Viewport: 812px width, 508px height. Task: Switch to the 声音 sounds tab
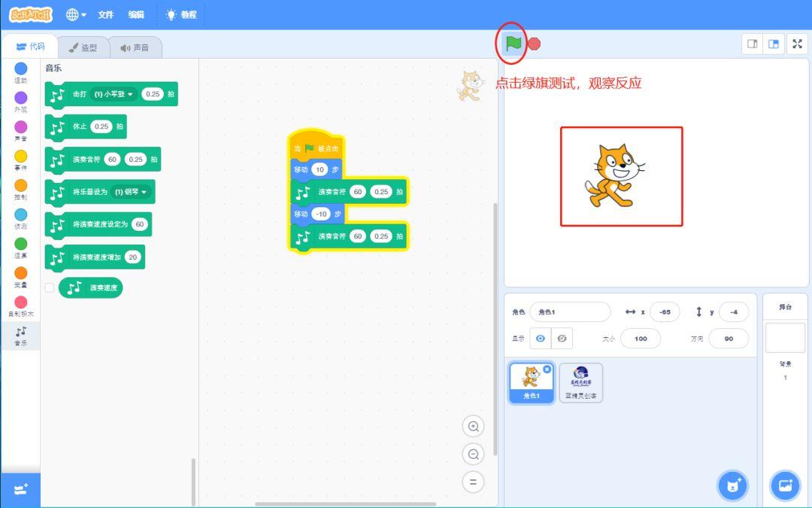135,47
